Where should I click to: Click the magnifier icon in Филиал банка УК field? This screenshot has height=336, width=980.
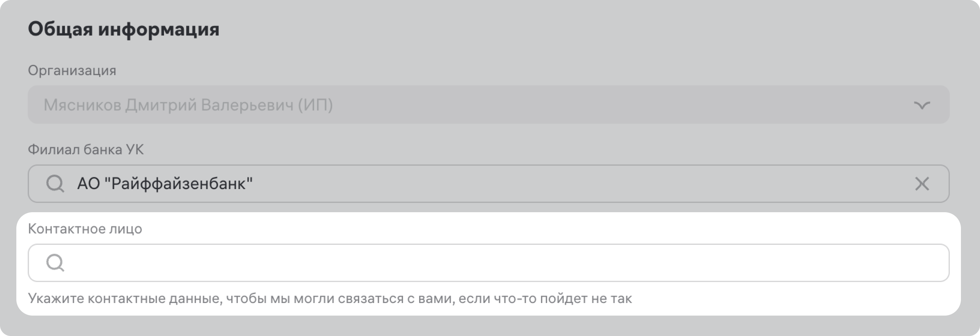click(x=55, y=184)
